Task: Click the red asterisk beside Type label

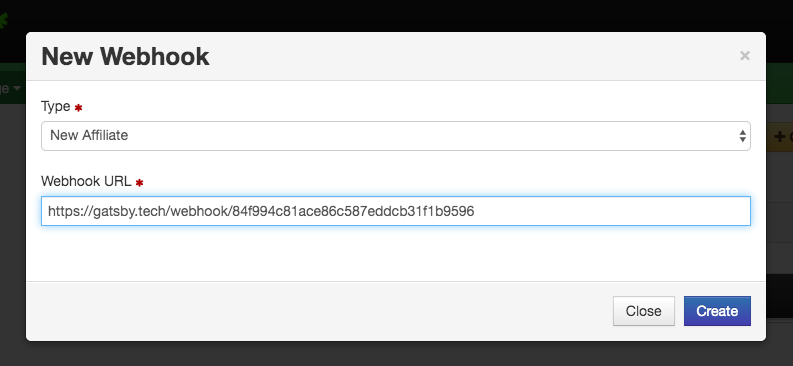Action: pos(78,108)
